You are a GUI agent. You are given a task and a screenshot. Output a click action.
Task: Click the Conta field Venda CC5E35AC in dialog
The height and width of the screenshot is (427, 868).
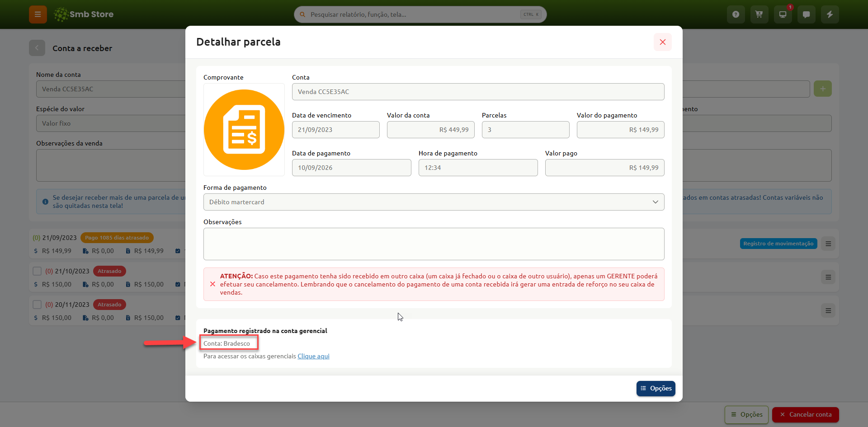pos(478,92)
